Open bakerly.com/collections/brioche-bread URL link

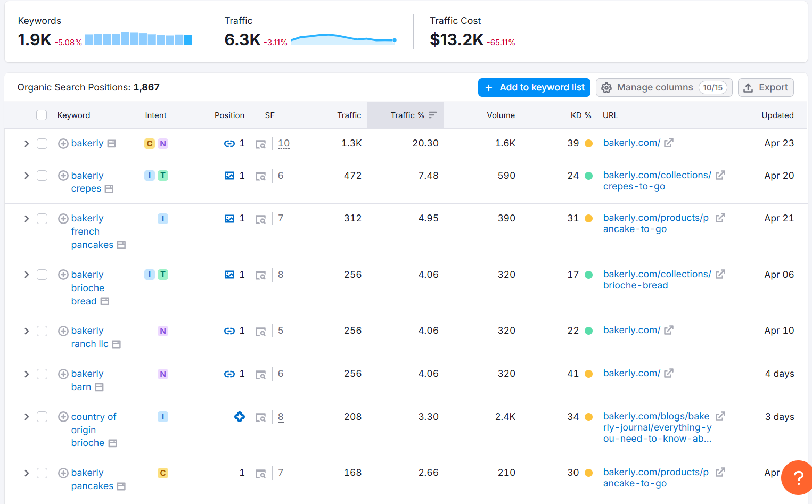click(657, 279)
